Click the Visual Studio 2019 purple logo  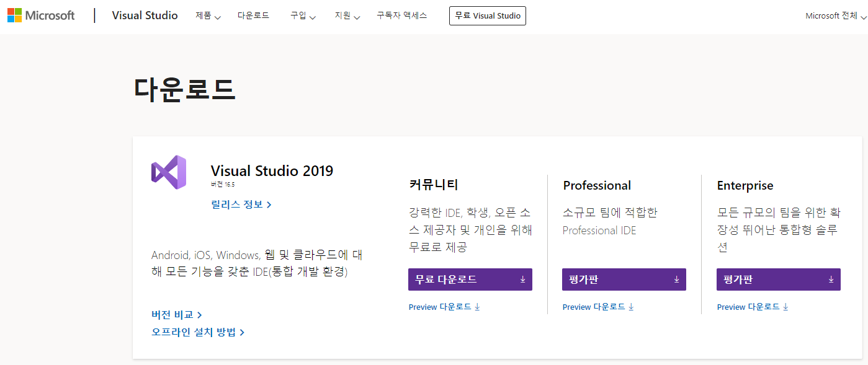pos(169,172)
